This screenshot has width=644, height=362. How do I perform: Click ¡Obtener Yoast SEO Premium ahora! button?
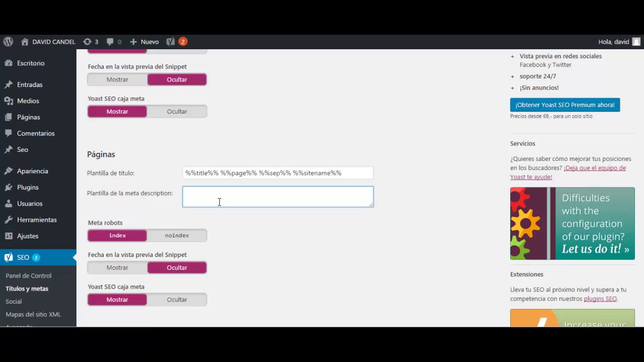(565, 105)
